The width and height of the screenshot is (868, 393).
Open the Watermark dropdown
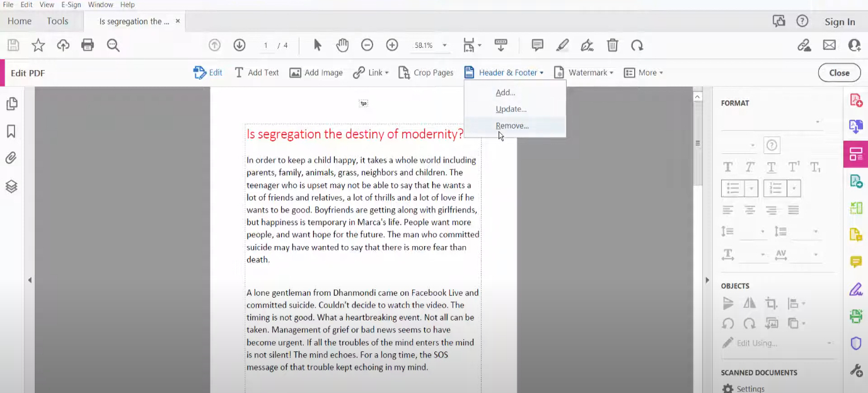point(584,73)
